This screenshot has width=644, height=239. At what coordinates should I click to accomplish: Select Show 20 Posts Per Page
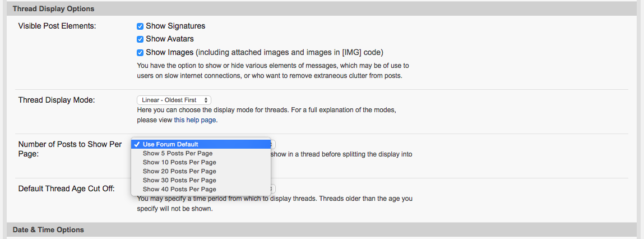(201, 172)
